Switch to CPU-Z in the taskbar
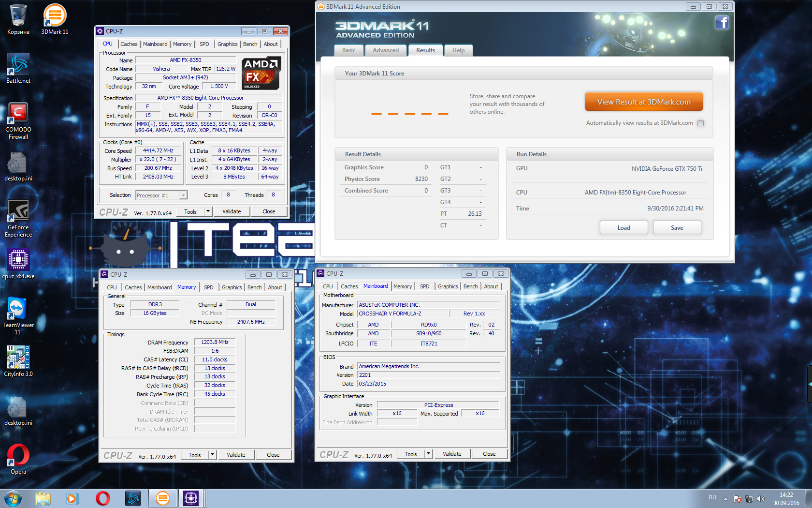812x508 pixels. 191,498
